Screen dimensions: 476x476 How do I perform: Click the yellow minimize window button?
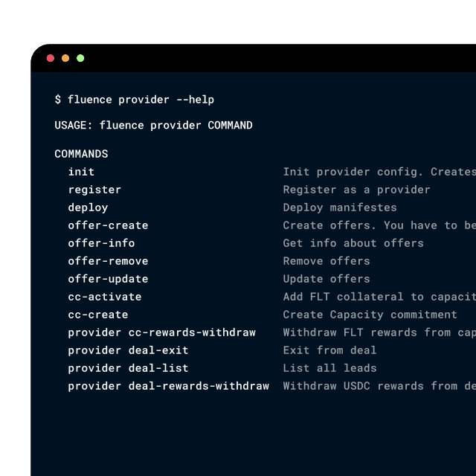(65, 58)
